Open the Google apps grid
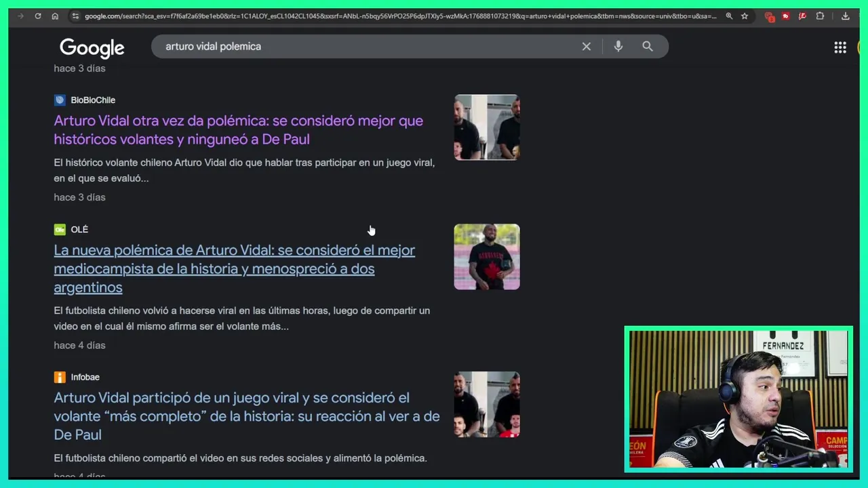868x488 pixels. click(840, 47)
